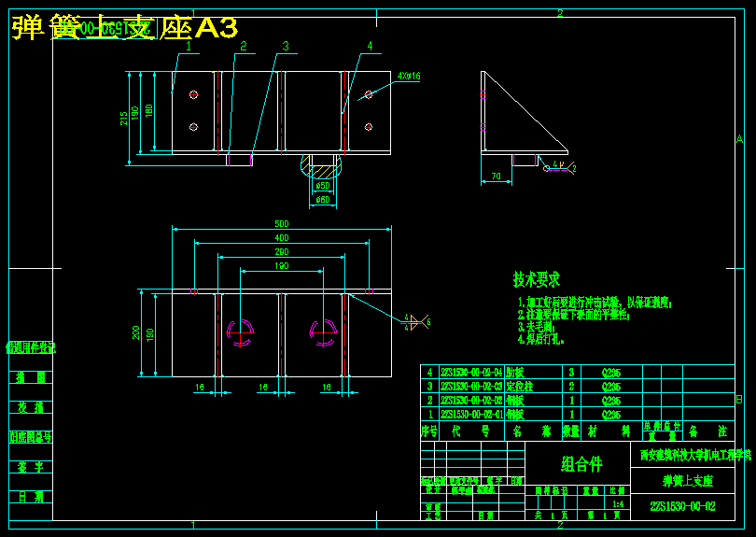
Task: Click the 序号 column header
Action: click(x=429, y=431)
